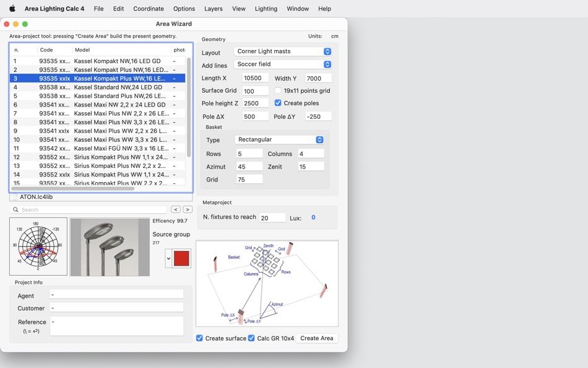Image resolution: width=588 pixels, height=368 pixels.
Task: Select row 4 Kassel Standard NW,24 LED GD
Action: coord(98,87)
